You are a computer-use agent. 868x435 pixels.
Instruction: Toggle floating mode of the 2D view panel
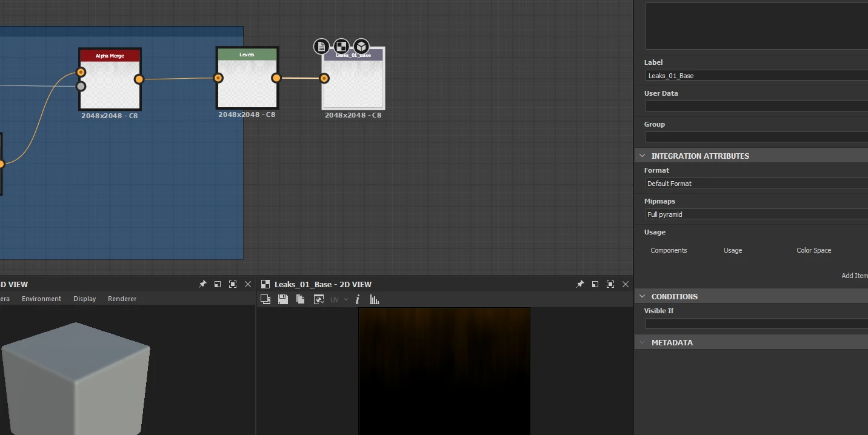pyautogui.click(x=595, y=284)
